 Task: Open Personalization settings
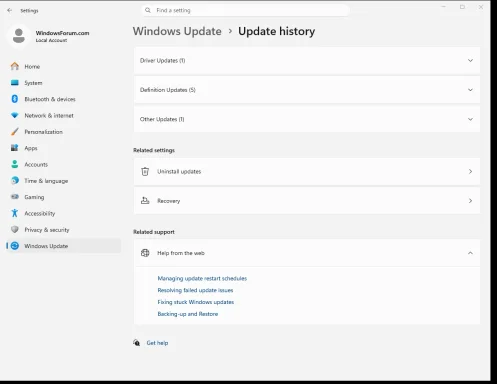click(63, 132)
